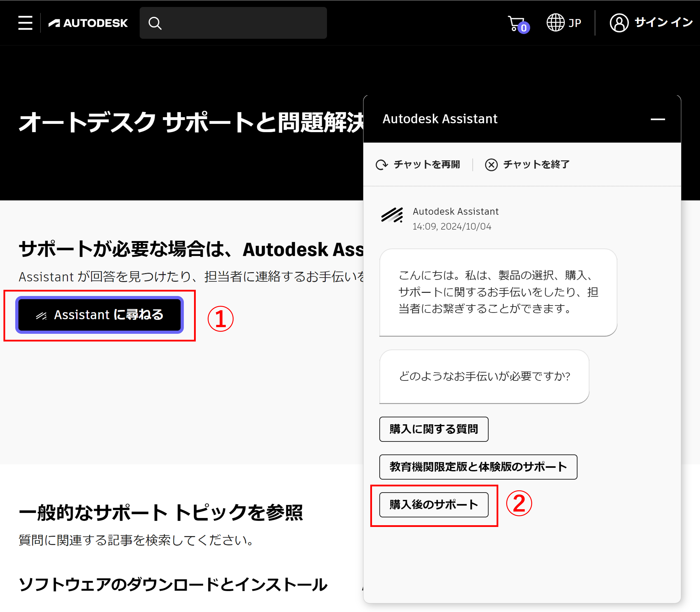Choose 購入に関する質問 option
The width and height of the screenshot is (700, 612).
tap(434, 429)
